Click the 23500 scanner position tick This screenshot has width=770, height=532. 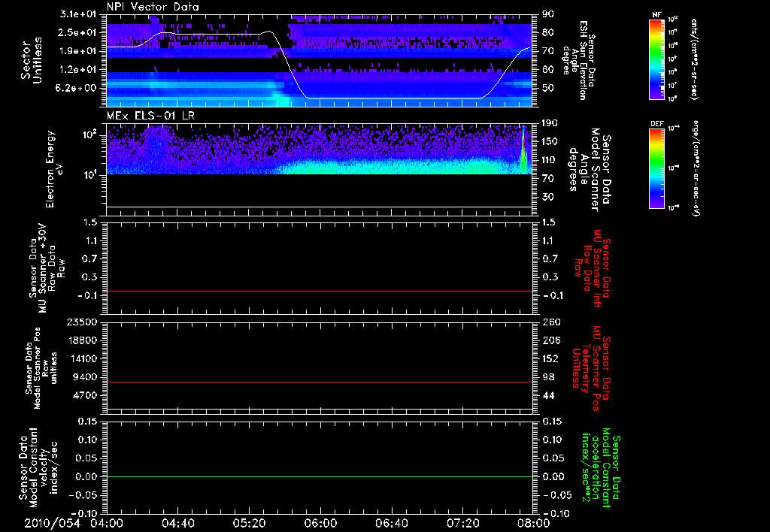pyautogui.click(x=83, y=322)
